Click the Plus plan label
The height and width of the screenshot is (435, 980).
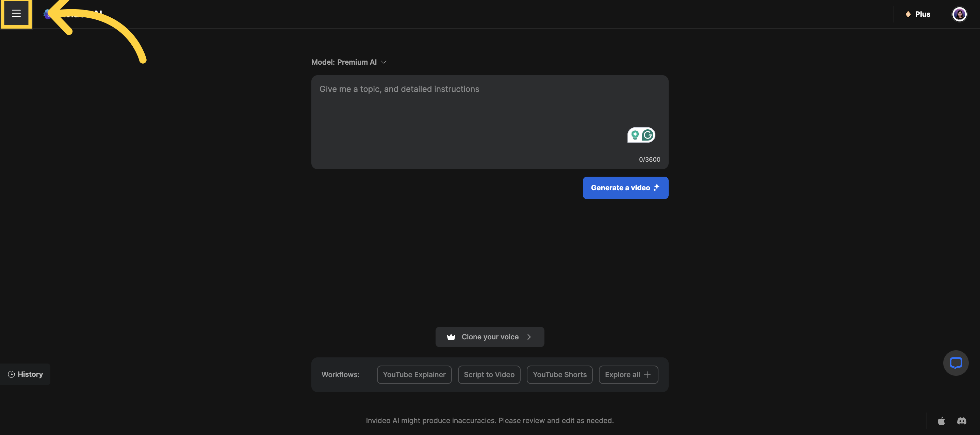(x=922, y=14)
